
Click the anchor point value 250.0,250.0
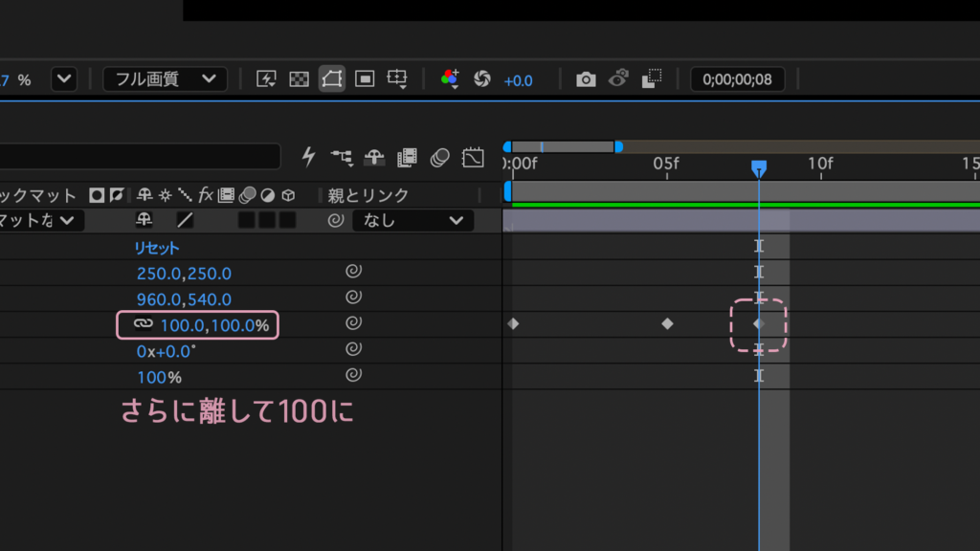(x=184, y=274)
